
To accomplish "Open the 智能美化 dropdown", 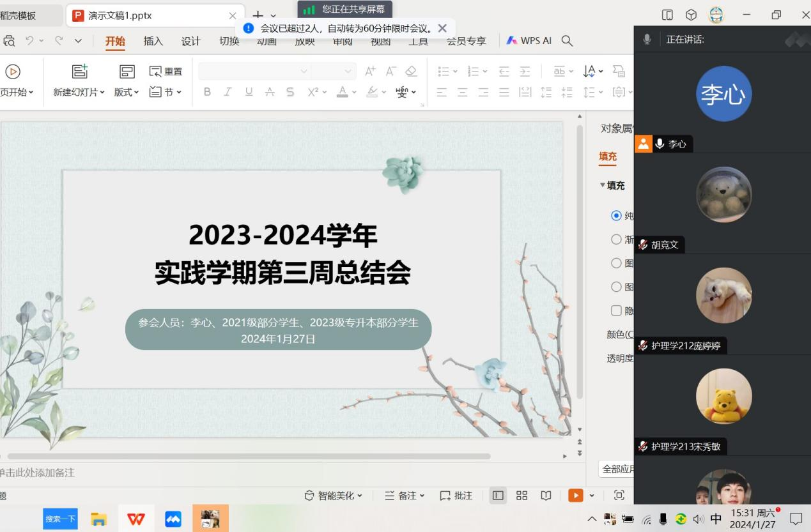I will 334,496.
